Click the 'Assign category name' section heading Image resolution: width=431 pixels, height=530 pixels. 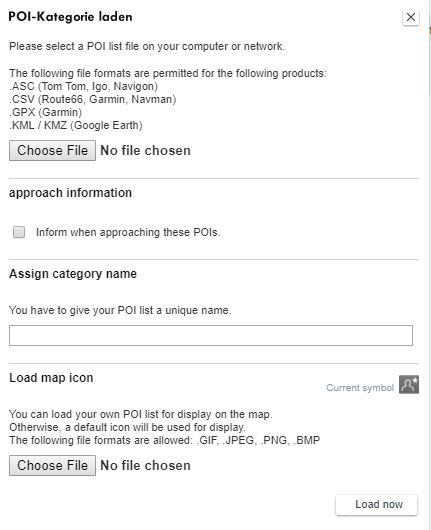pos(73,274)
